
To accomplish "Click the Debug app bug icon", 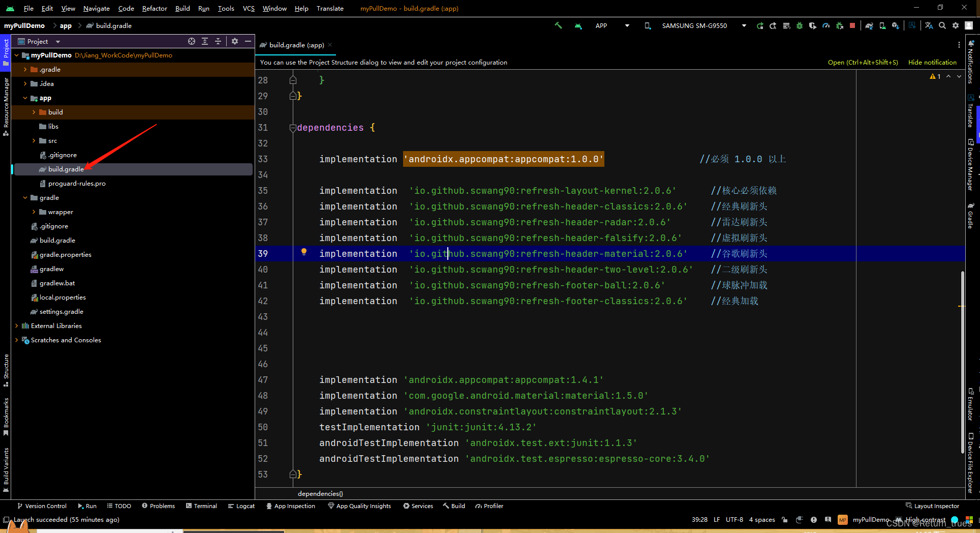I will click(x=800, y=25).
